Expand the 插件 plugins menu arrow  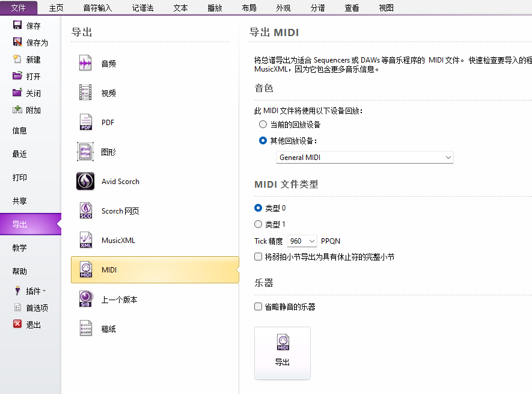44,291
